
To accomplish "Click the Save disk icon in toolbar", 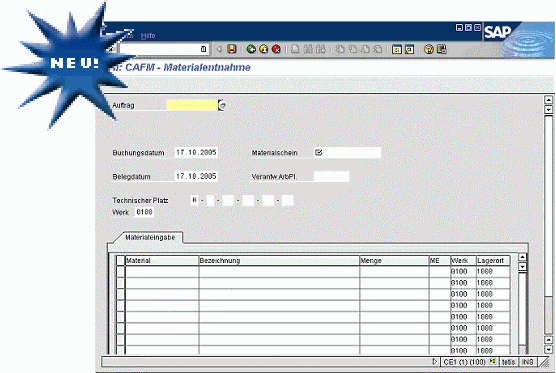I will pos(232,49).
